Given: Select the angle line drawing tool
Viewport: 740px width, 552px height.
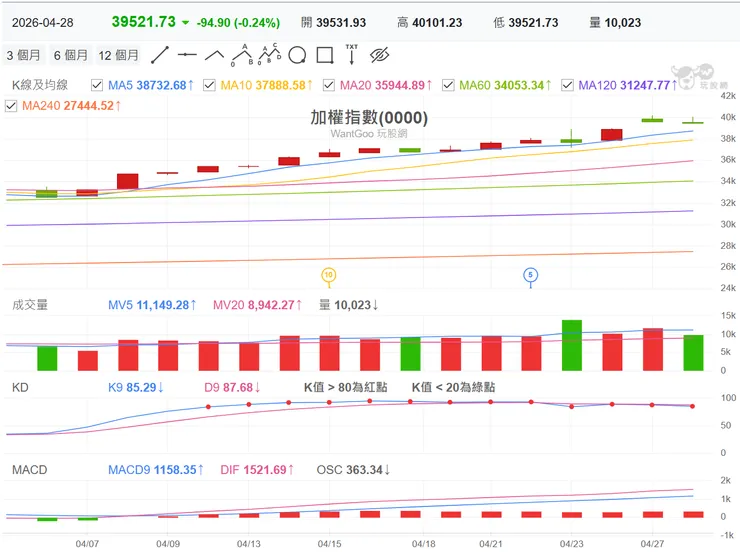Looking at the screenshot, I should (215, 55).
